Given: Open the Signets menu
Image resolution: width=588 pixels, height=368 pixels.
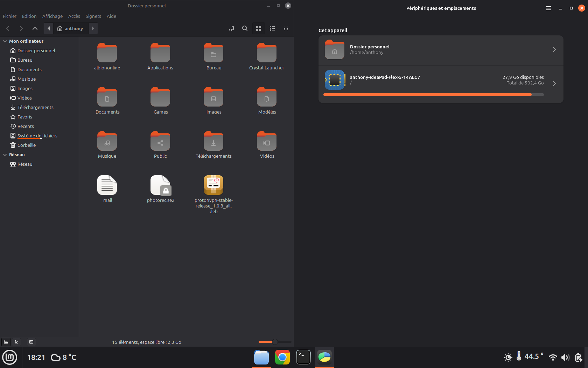Looking at the screenshot, I should (93, 16).
